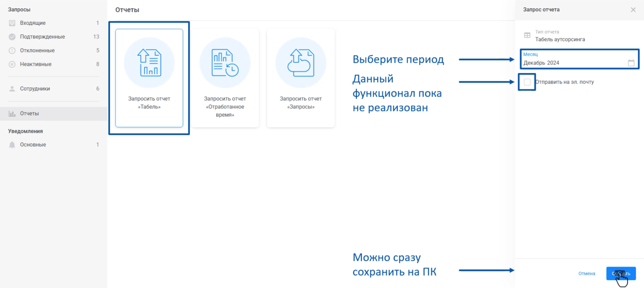Click the Основные notifications bell icon
This screenshot has width=644, height=288.
click(12, 145)
